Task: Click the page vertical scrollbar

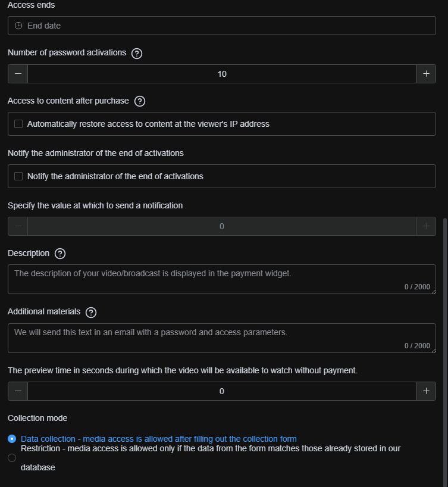Action: (x=445, y=351)
